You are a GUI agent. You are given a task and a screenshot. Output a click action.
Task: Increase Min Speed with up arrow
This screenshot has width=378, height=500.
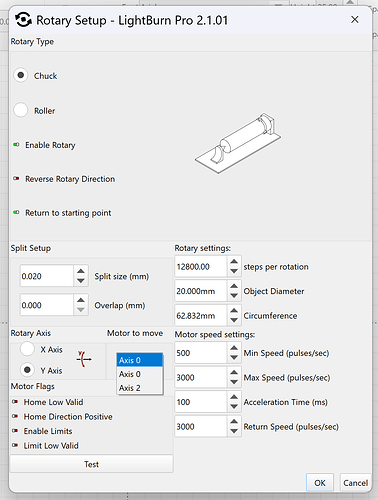tap(234, 348)
